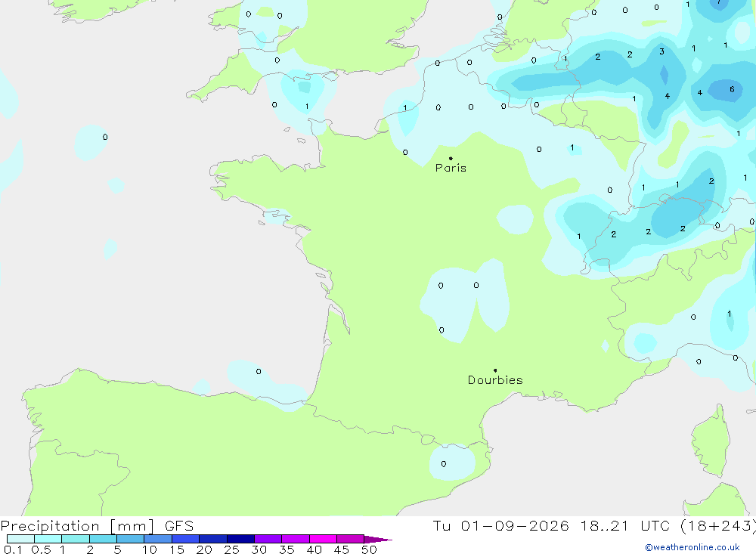Choose the 15–20 mm blue swatch
The image size is (756, 554).
pyautogui.click(x=186, y=539)
